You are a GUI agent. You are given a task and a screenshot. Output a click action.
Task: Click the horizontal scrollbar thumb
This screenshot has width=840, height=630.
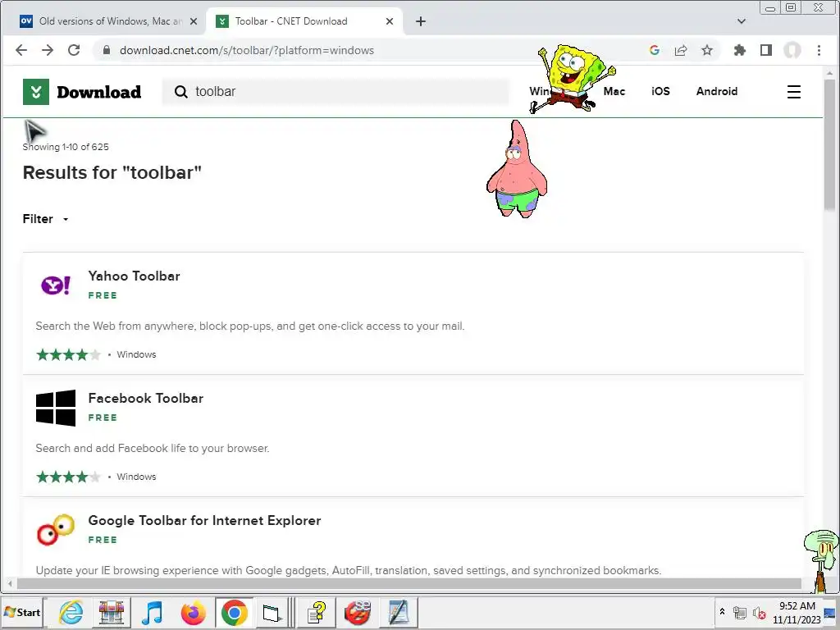(x=409, y=583)
